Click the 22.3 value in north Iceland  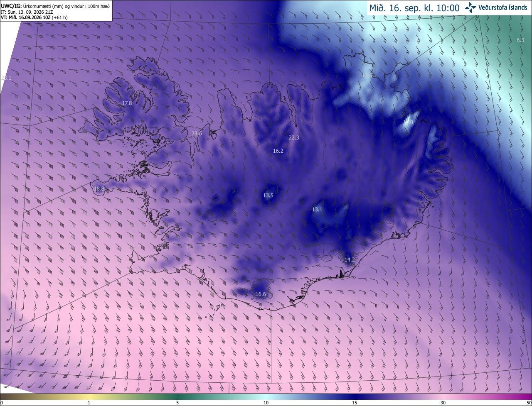pos(294,137)
